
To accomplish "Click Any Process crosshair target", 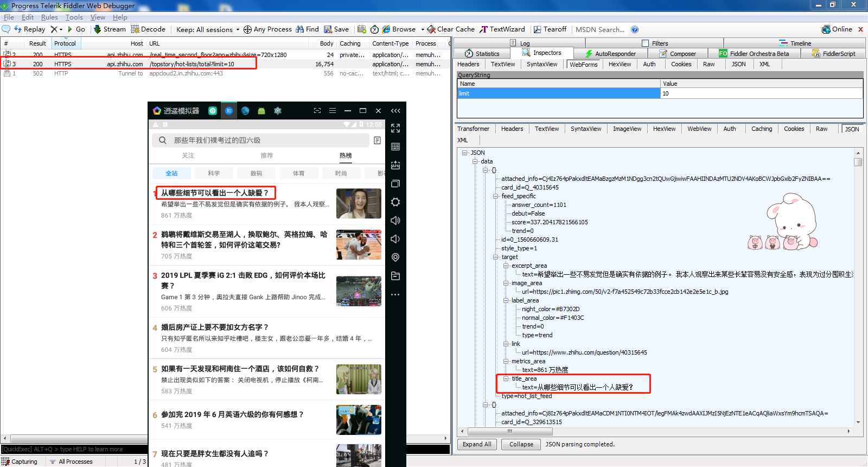I will [267, 29].
